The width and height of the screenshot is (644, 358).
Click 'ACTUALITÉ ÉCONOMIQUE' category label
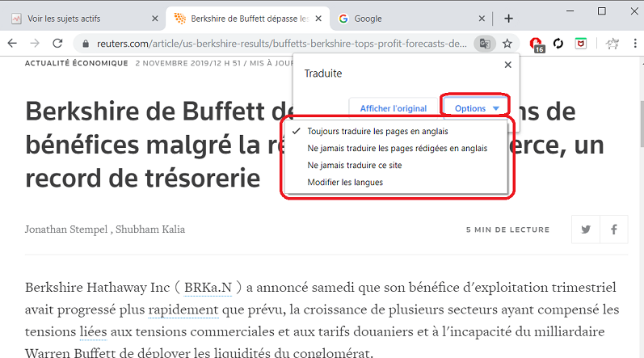[77, 63]
